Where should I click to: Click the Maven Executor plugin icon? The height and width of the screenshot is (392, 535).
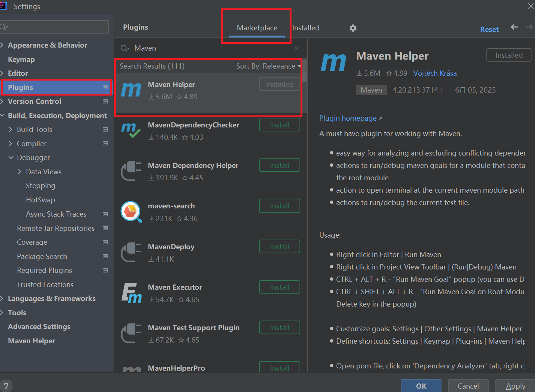[131, 293]
